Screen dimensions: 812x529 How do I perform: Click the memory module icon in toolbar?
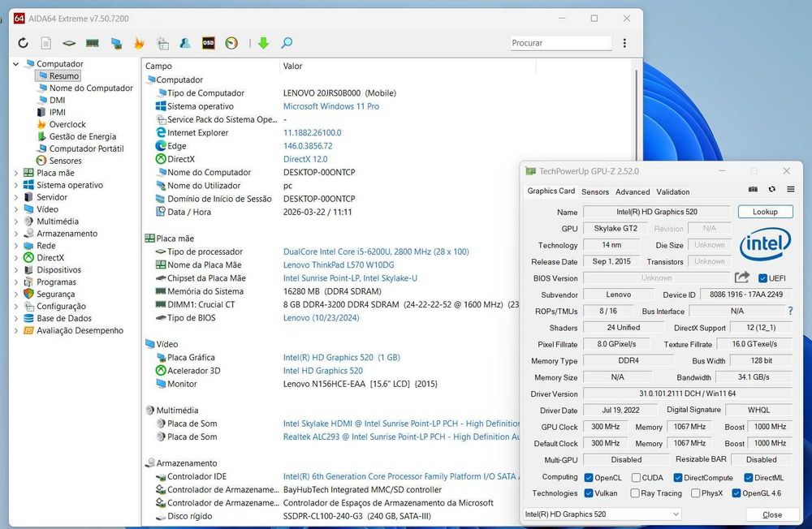tap(93, 43)
